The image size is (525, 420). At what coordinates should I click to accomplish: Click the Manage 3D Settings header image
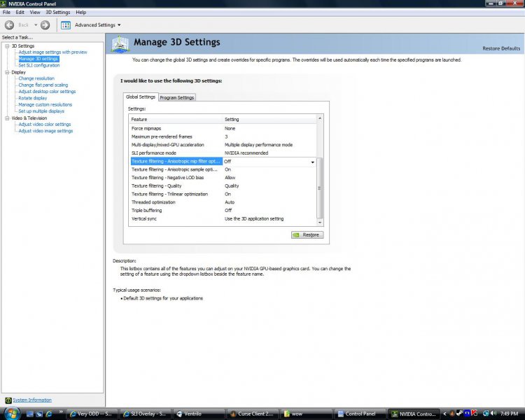coord(120,44)
